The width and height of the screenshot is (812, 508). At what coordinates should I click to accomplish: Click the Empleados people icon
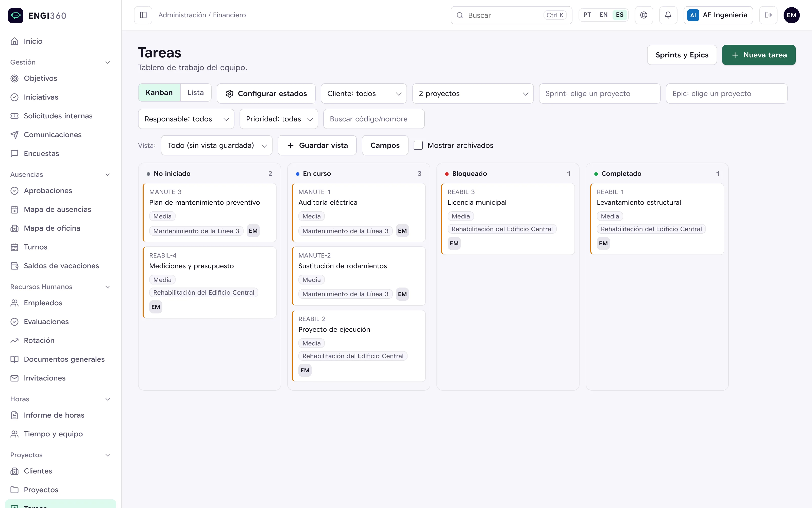click(14, 303)
